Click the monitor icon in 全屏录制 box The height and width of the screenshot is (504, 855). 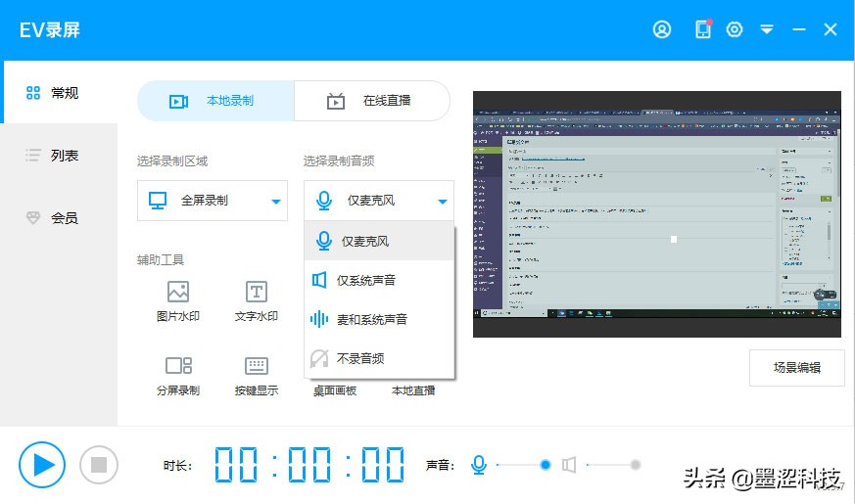tap(158, 201)
